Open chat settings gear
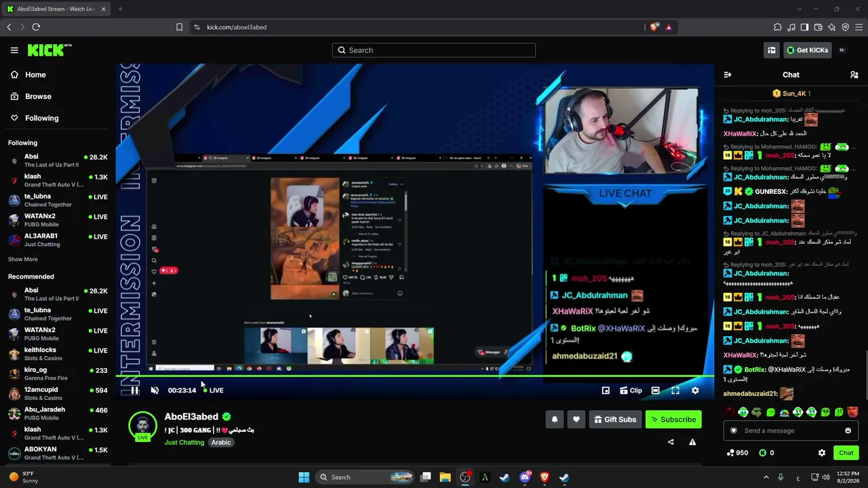This screenshot has height=488, width=868. (x=822, y=453)
